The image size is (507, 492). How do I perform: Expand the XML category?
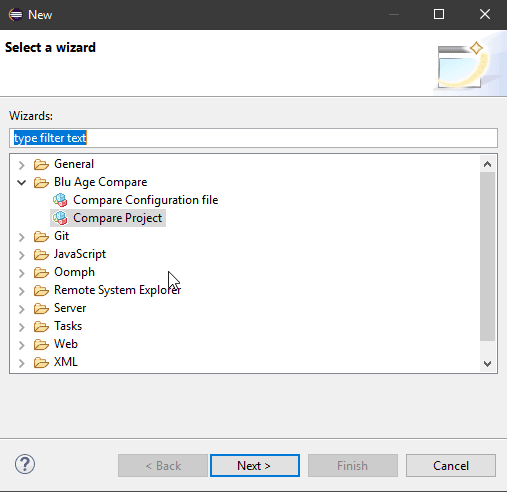[22, 363]
